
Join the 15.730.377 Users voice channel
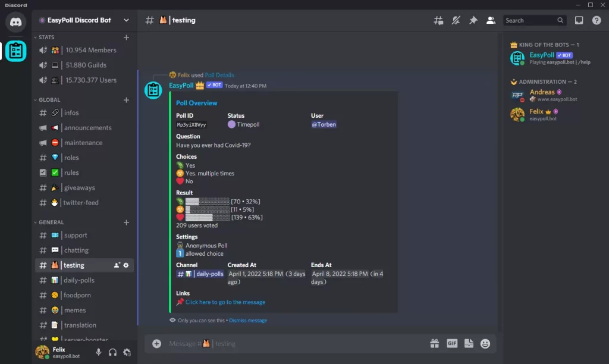click(x=84, y=80)
